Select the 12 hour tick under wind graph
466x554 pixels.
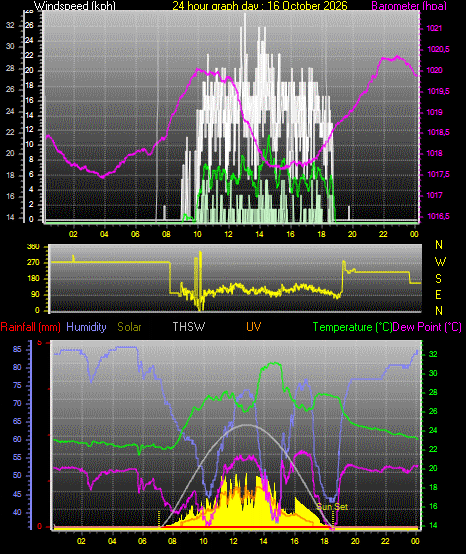(228, 234)
